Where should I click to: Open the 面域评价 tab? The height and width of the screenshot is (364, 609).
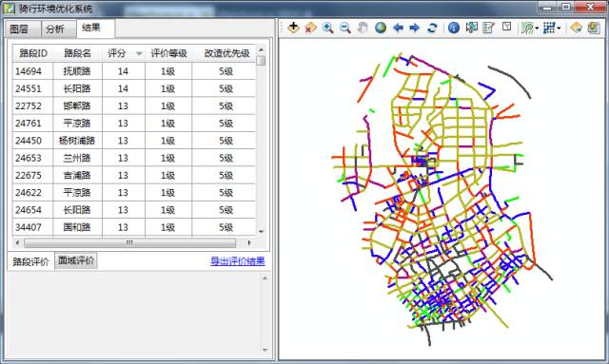coord(76,260)
